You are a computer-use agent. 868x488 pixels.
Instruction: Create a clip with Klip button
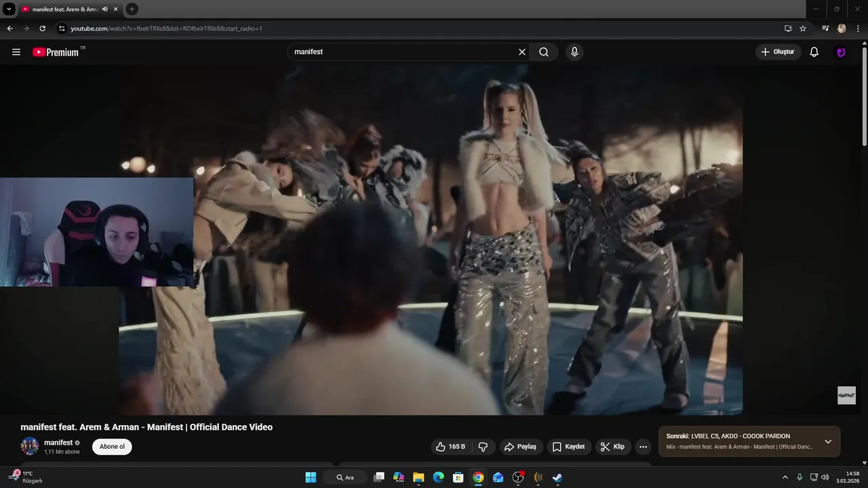612,447
